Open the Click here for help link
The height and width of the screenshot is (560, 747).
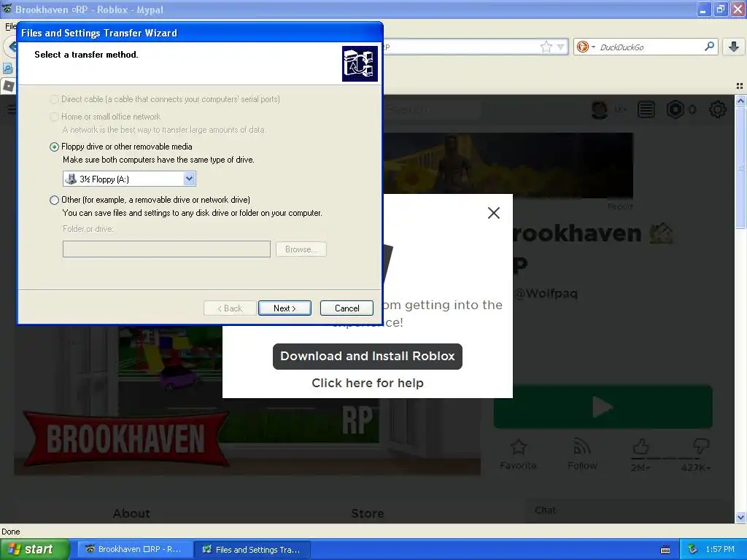[x=368, y=383]
